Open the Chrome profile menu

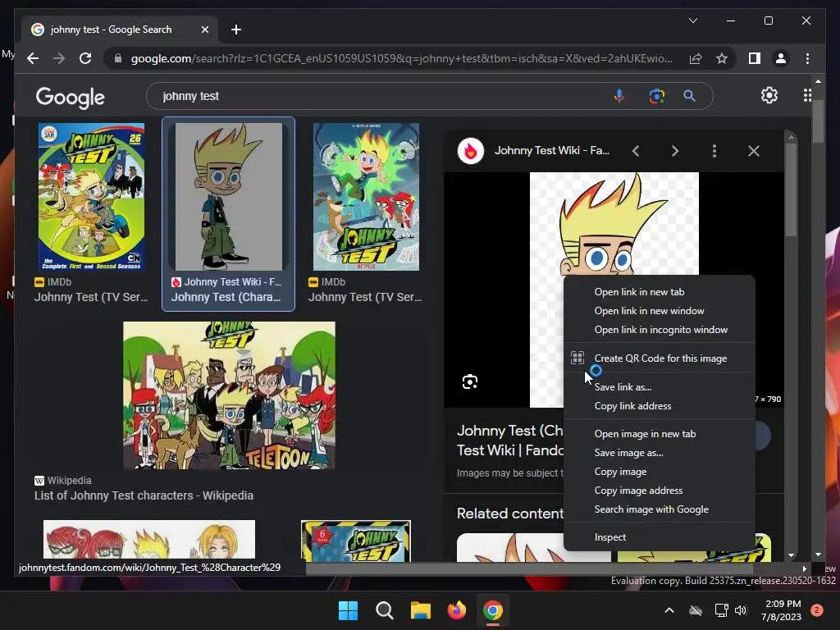click(x=781, y=58)
